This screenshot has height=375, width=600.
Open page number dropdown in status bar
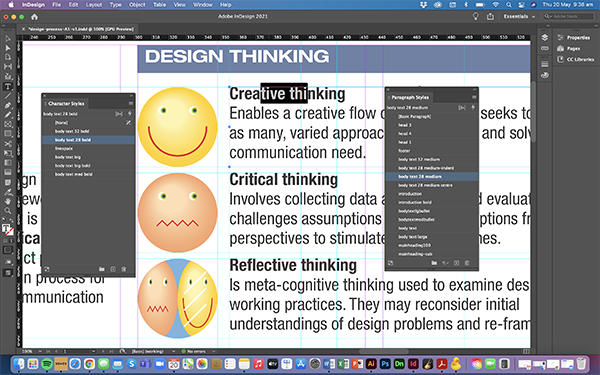[93, 351]
